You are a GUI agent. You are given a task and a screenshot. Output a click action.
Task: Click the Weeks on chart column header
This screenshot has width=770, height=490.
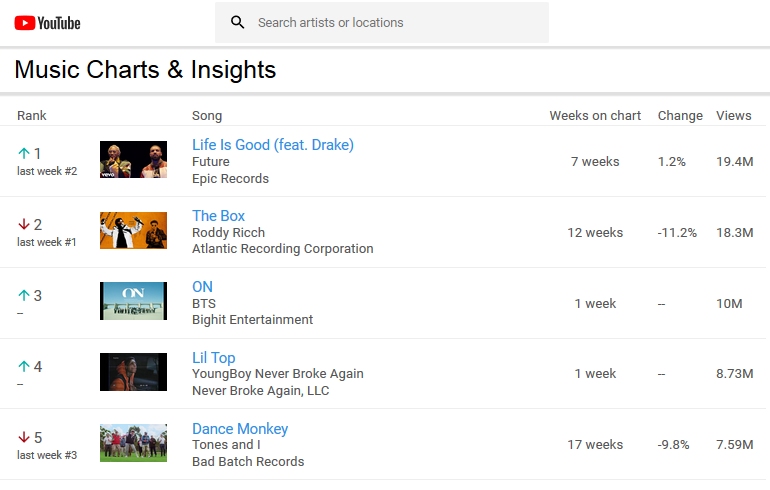tap(595, 115)
